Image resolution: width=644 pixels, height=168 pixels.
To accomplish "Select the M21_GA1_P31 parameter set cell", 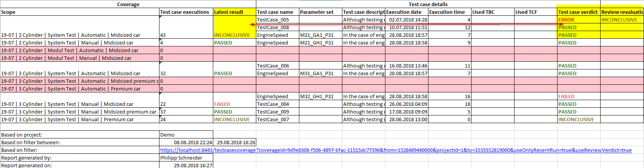I will tap(317, 35).
